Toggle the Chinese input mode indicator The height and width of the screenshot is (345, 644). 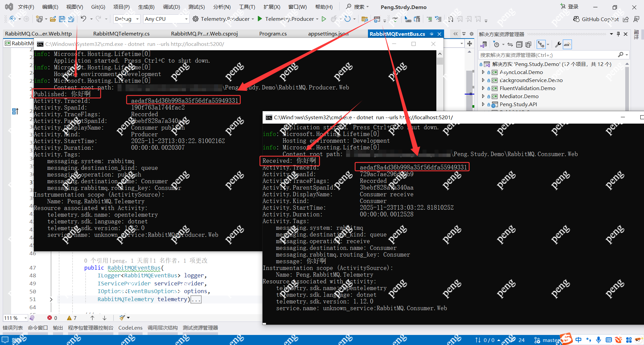click(579, 340)
